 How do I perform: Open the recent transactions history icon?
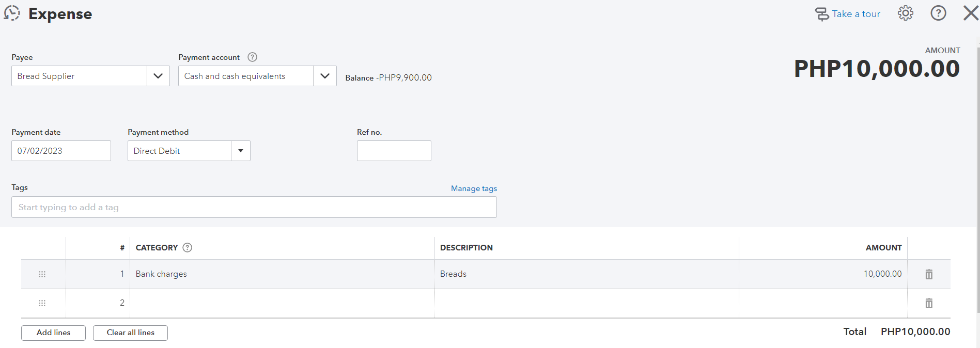(x=12, y=13)
